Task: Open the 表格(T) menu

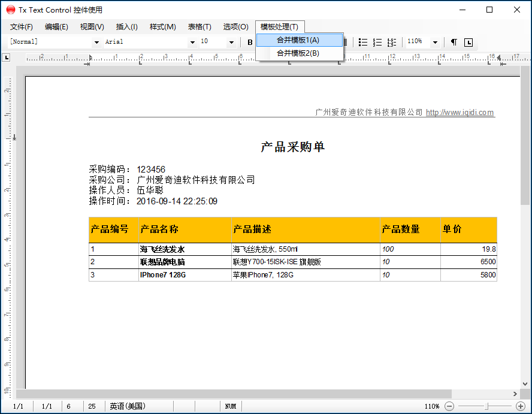Action: [x=199, y=27]
